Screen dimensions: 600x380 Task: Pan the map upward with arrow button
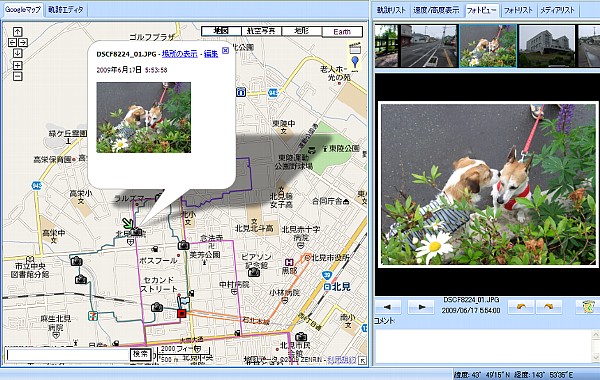pyautogui.click(x=18, y=31)
